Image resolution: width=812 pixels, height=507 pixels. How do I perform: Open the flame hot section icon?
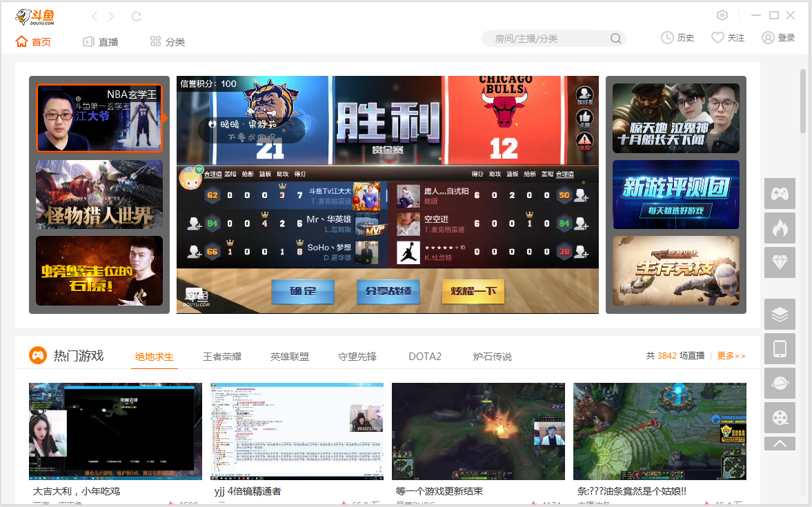pyautogui.click(x=780, y=228)
